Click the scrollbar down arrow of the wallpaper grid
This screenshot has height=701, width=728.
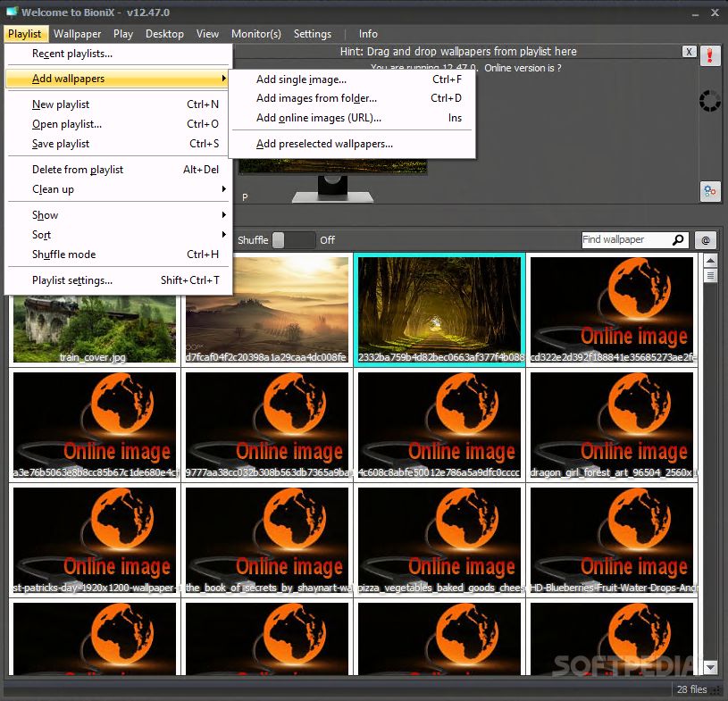tap(710, 668)
